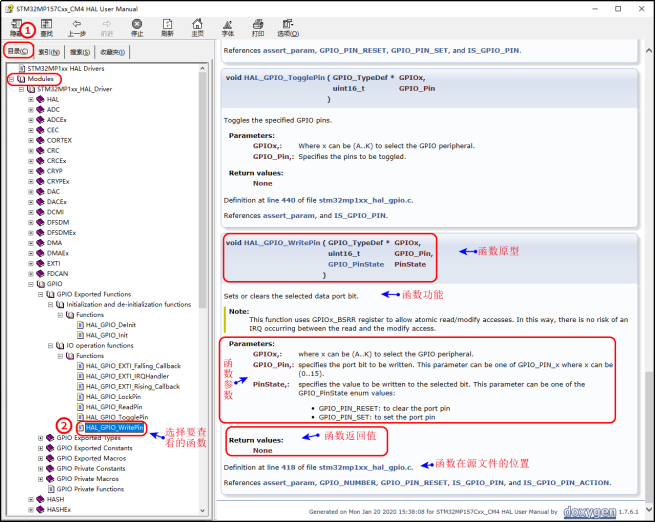Collapse the STM32MP1xx_HAL_Driver node
This screenshot has height=523, width=656.
coord(21,89)
